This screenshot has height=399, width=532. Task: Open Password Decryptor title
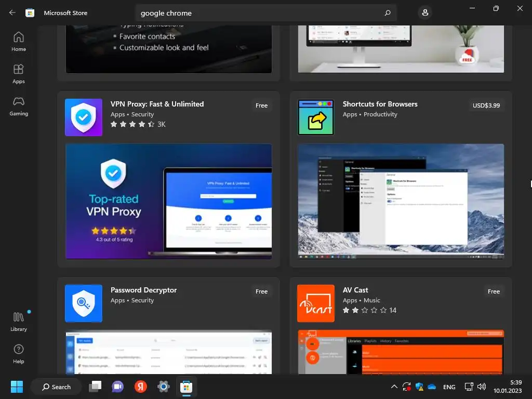(143, 290)
